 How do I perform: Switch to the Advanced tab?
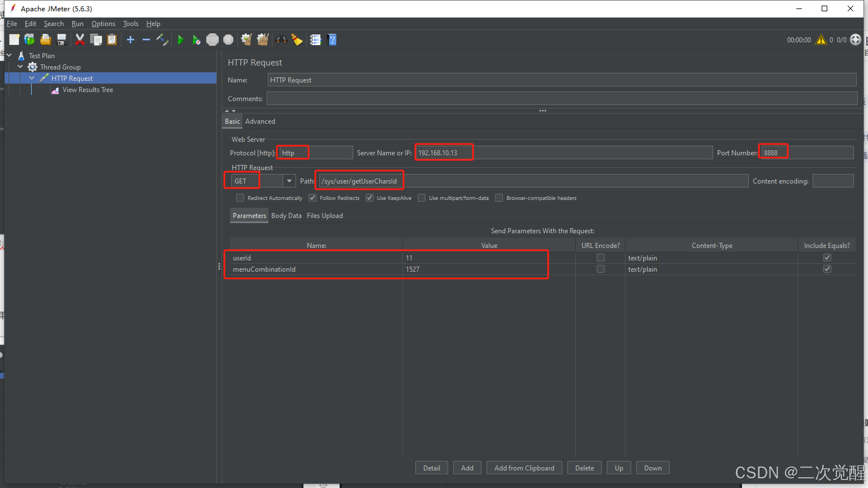[260, 121]
